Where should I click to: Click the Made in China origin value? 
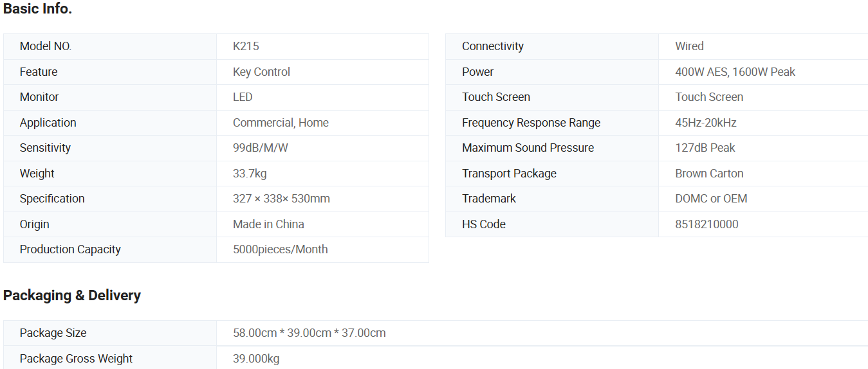point(268,224)
